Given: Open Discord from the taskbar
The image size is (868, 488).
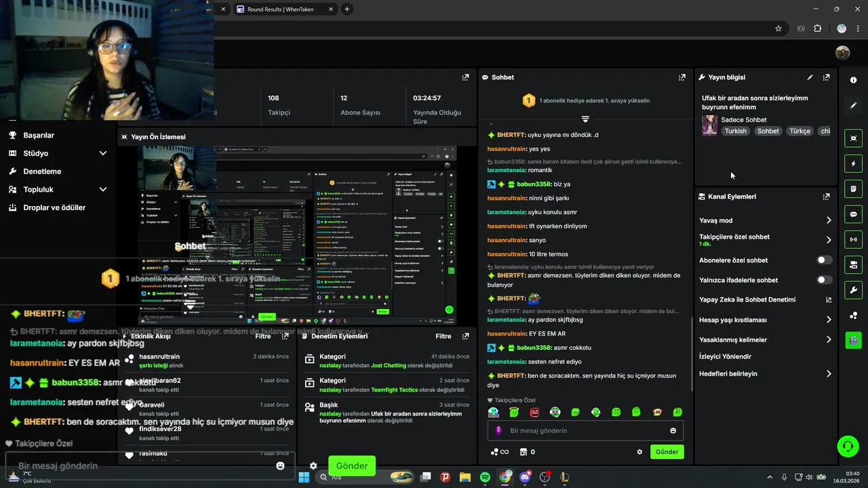Looking at the screenshot, I should pos(525,477).
